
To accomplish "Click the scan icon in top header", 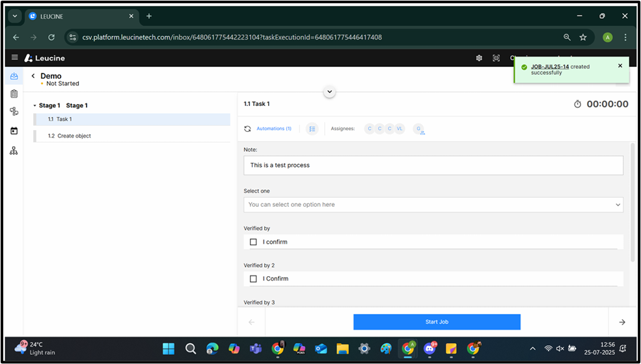I will tap(496, 58).
